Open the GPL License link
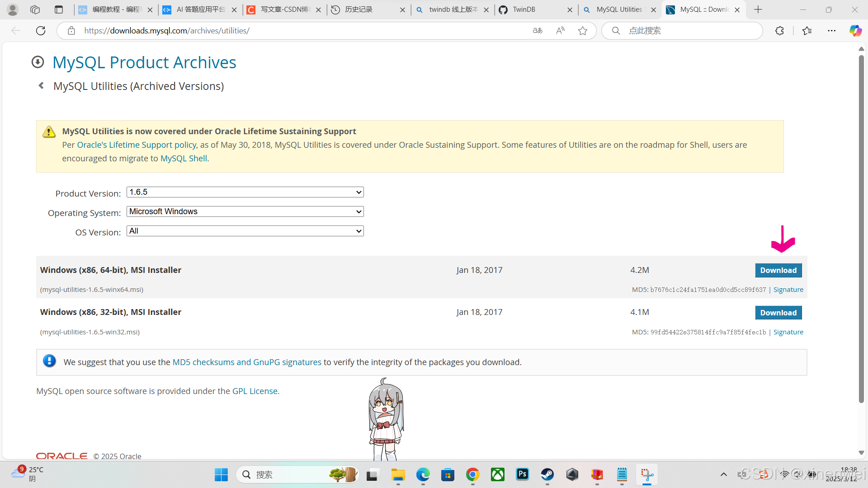Viewport: 868px width, 488px height. (255, 391)
